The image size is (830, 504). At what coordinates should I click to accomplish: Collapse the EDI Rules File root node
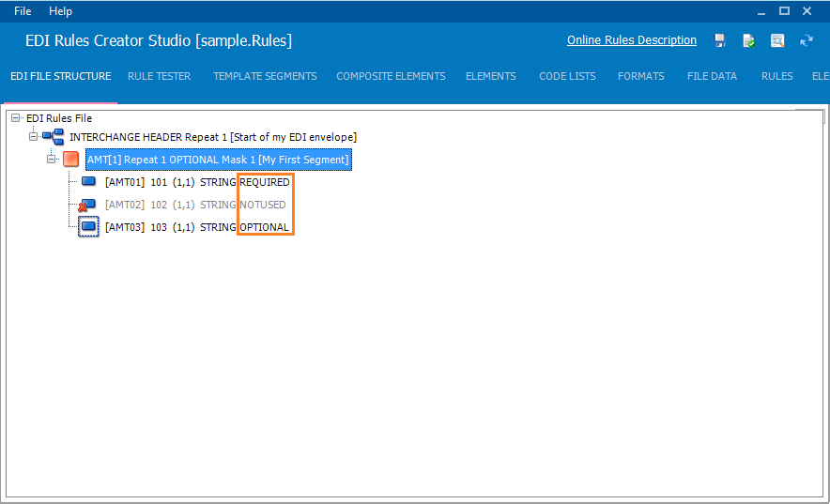(15, 118)
